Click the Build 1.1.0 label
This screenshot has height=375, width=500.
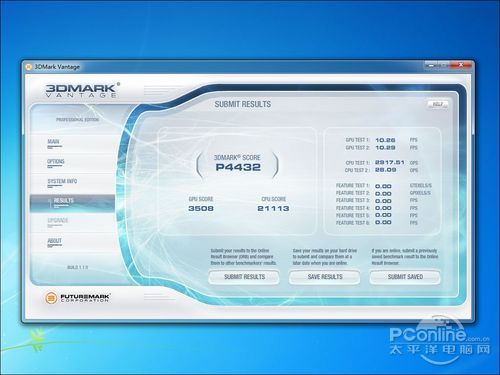pos(77,267)
